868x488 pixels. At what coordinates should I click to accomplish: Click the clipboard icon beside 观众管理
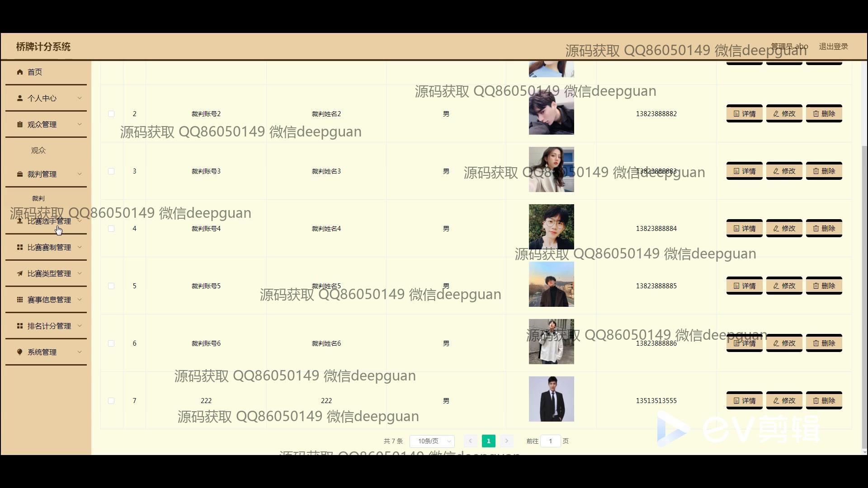tap(20, 124)
